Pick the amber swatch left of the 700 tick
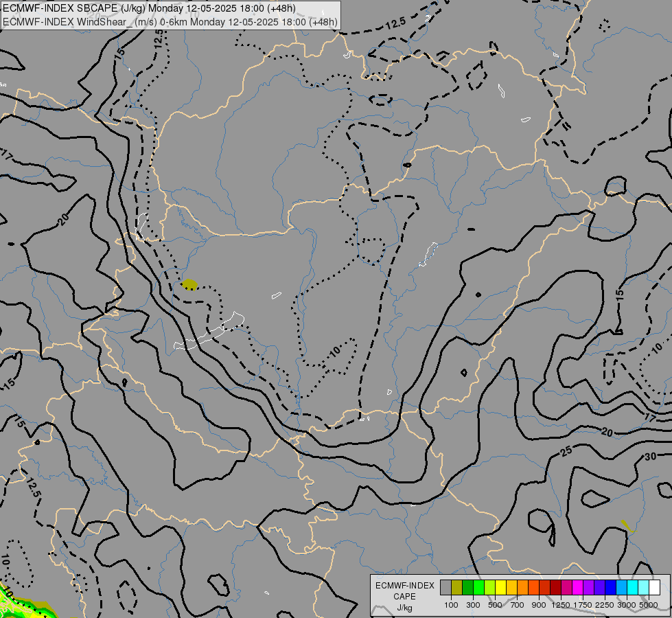The width and height of the screenshot is (672, 618). [511, 588]
